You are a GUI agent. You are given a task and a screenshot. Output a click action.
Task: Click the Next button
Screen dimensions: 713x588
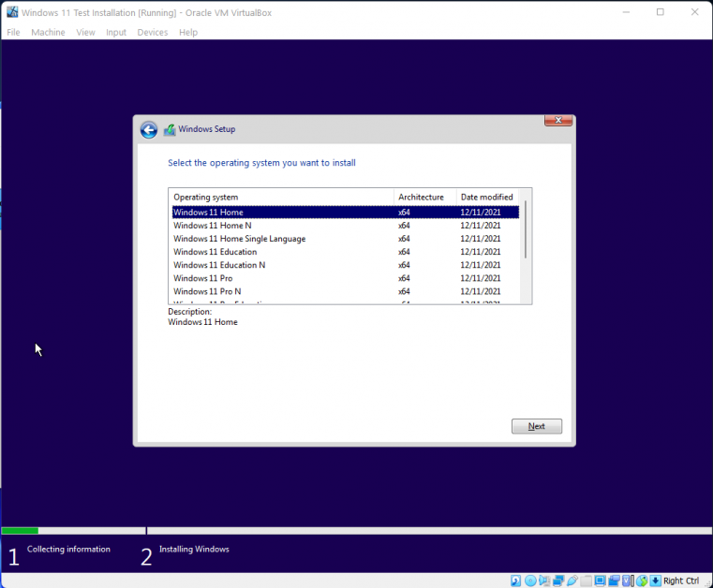coord(537,426)
